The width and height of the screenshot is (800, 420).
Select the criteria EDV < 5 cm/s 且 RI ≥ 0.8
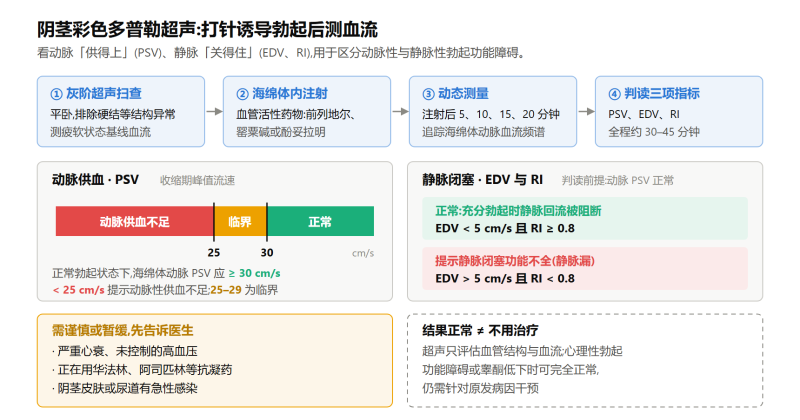click(x=505, y=228)
